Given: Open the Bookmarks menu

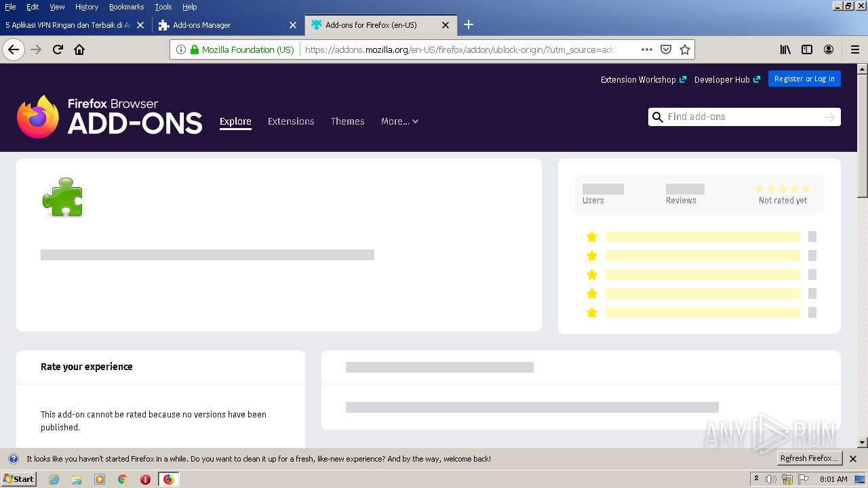Looking at the screenshot, I should tap(127, 7).
